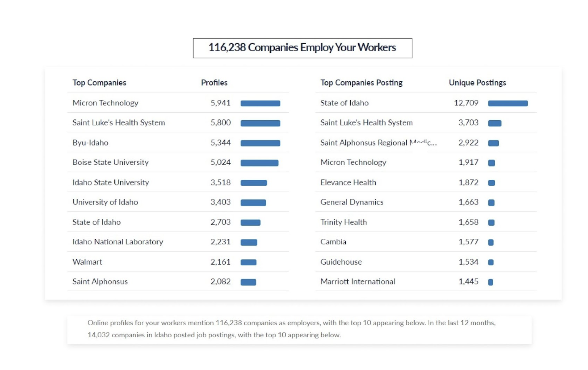Click the Profiles column header

(214, 83)
